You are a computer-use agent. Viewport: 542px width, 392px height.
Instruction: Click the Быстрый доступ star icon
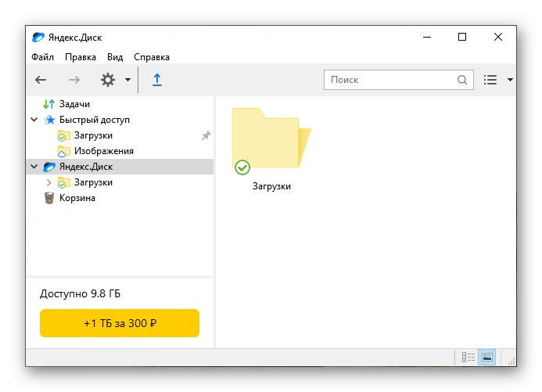pyautogui.click(x=49, y=120)
